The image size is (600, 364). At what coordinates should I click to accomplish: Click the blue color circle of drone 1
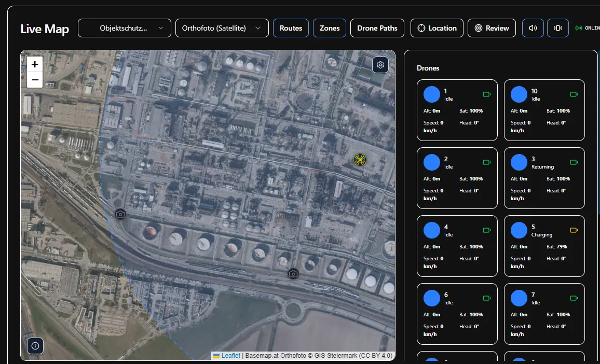click(x=432, y=94)
